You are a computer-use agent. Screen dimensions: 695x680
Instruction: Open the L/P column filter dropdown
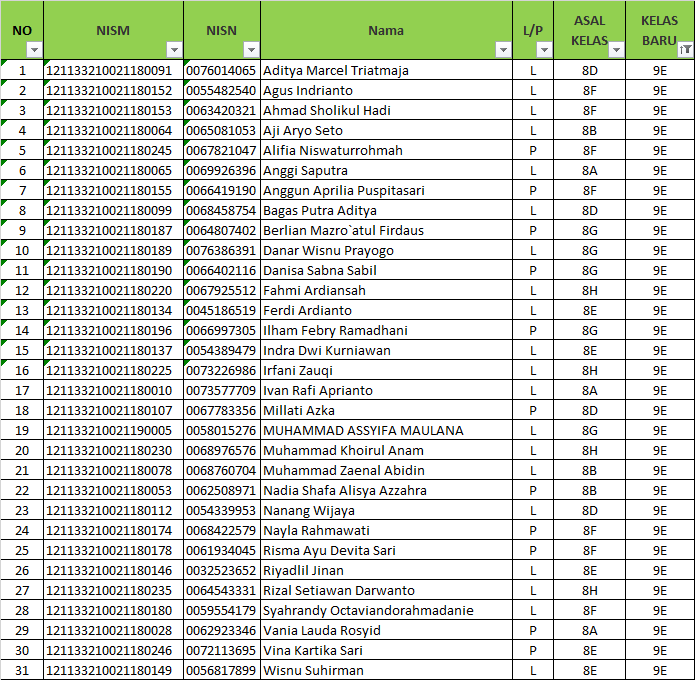[544, 50]
